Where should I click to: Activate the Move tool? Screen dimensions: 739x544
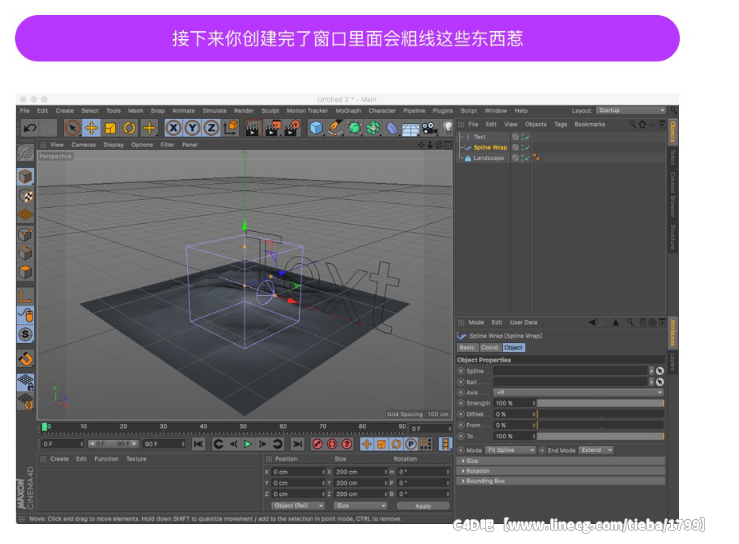[91, 128]
